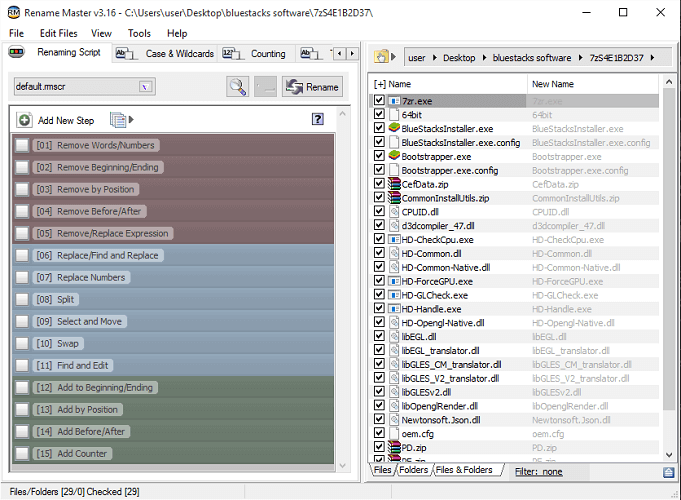Click the CefData.zip archive icon
This screenshot has height=500, width=681.
coord(394,184)
